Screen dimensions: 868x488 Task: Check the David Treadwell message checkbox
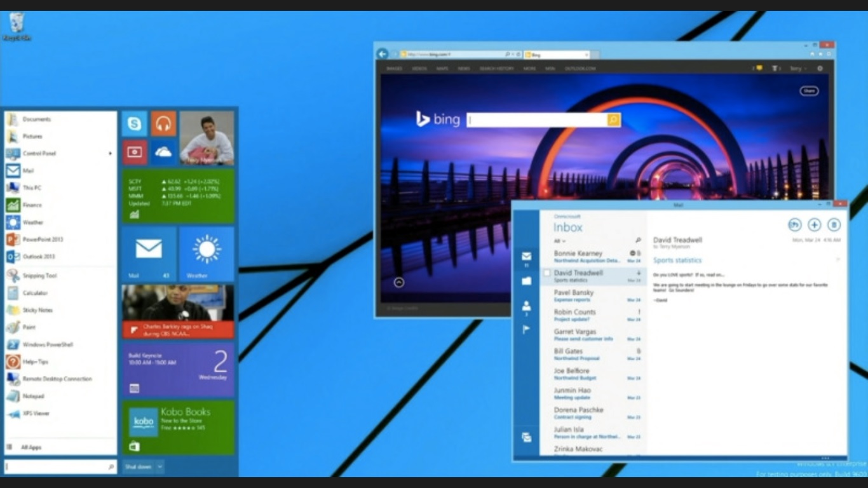click(546, 273)
